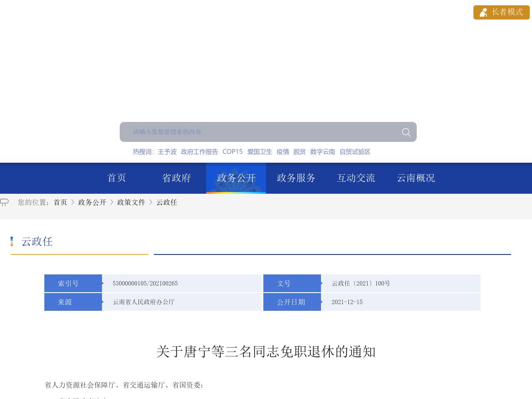Open the 云南概况 navigation menu
Viewport: 532px width, 399px height.
tap(415, 178)
